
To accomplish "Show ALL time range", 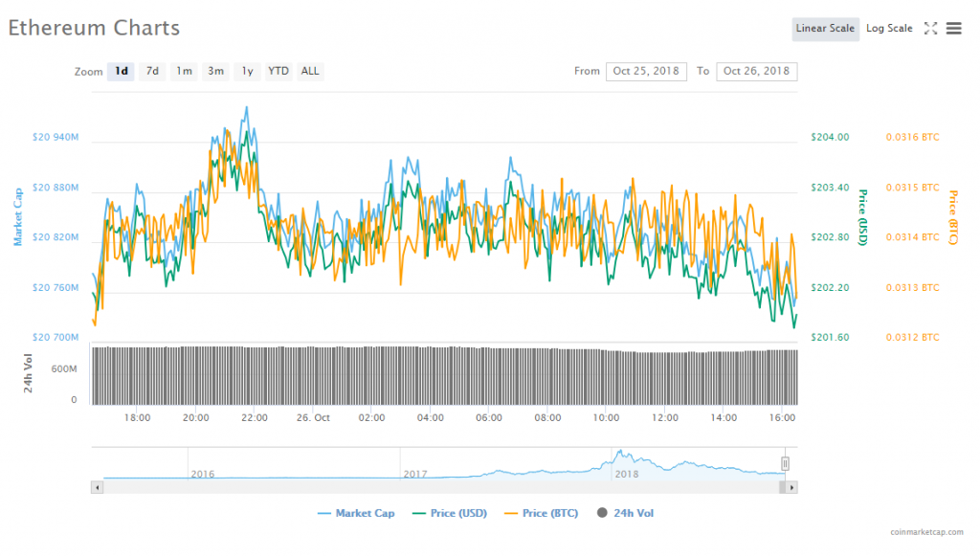I will [x=310, y=71].
